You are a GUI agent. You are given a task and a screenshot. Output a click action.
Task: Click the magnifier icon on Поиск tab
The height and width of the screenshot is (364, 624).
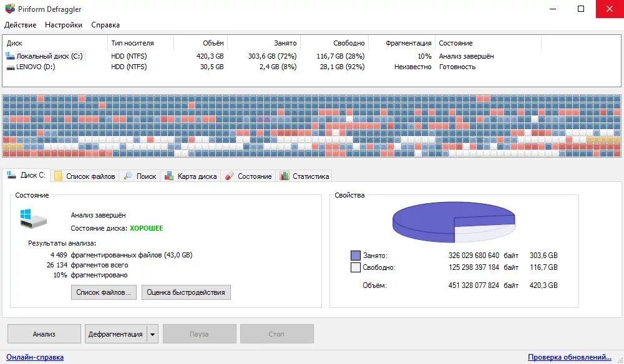(x=128, y=176)
